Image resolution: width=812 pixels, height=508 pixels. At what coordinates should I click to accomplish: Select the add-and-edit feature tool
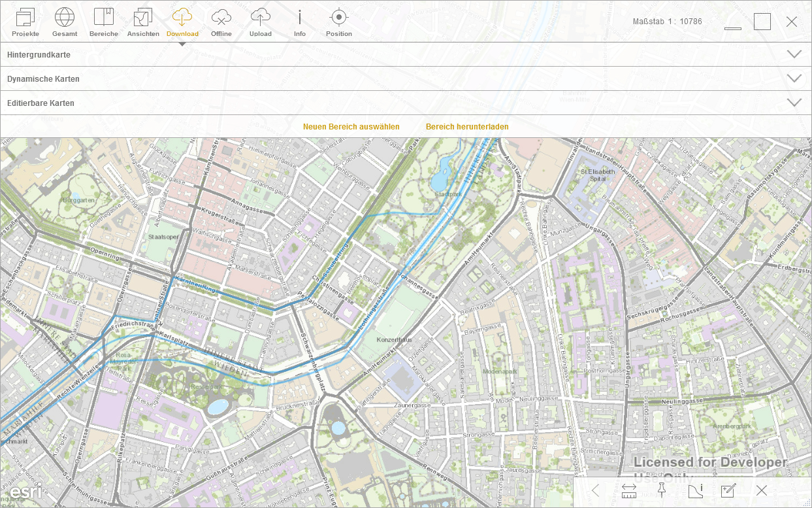pos(728,490)
